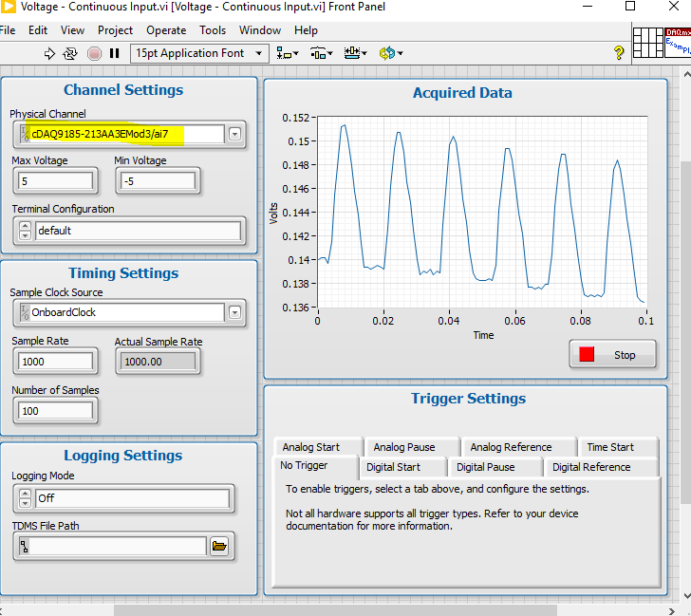This screenshot has height=616, width=691.
Task: Open the Distribute Objects tool
Action: pyautogui.click(x=322, y=54)
